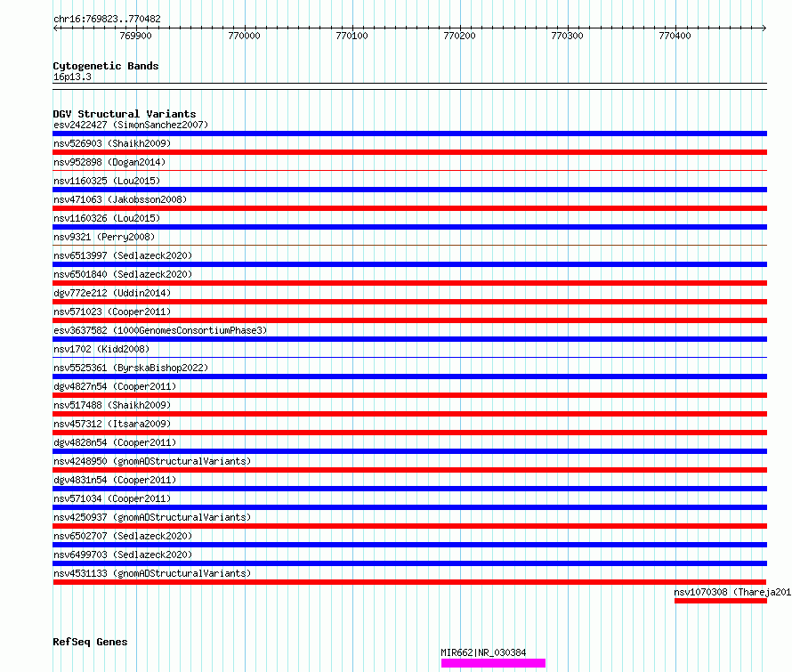
Task: Open nsv5525361 (ByrskaBishop2022) variant
Action: click(x=131, y=368)
